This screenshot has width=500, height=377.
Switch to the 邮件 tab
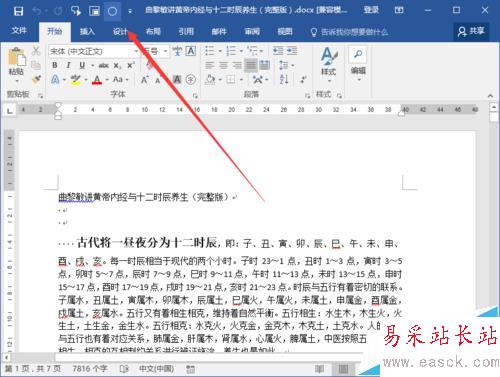point(219,31)
